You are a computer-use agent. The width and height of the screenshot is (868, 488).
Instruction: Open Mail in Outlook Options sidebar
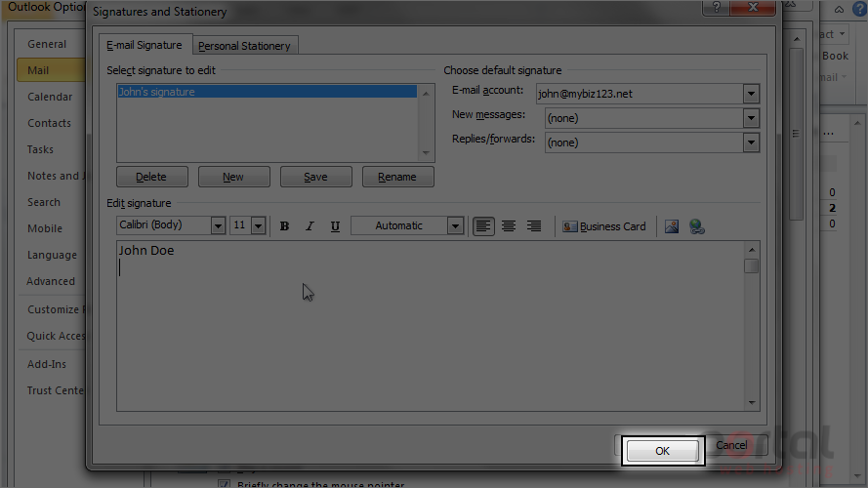[51, 70]
